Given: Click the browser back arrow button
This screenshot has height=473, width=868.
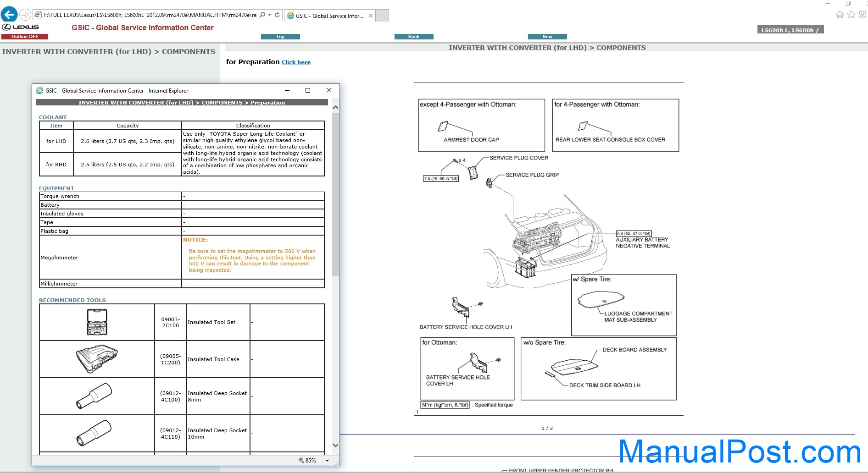Looking at the screenshot, I should 9,15.
